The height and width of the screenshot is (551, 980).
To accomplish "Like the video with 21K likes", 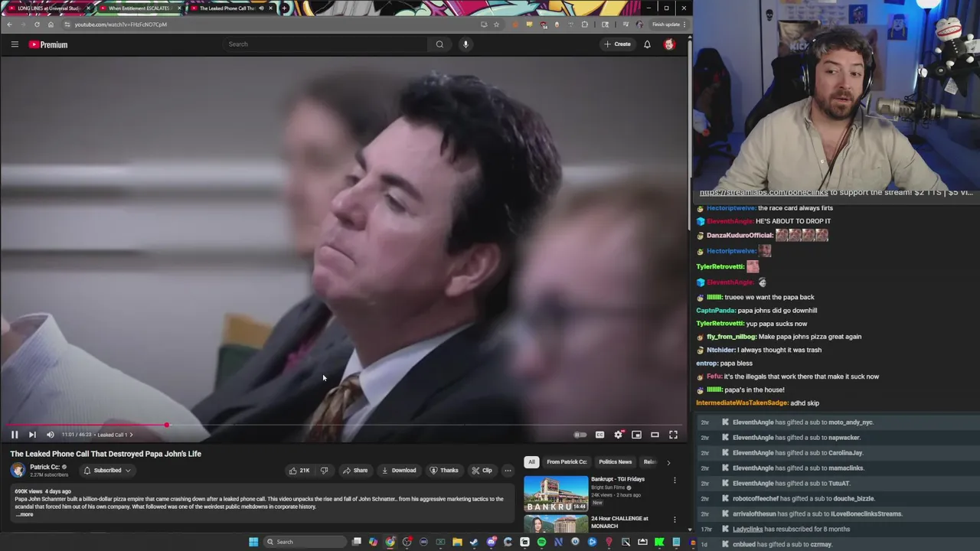I will point(299,471).
